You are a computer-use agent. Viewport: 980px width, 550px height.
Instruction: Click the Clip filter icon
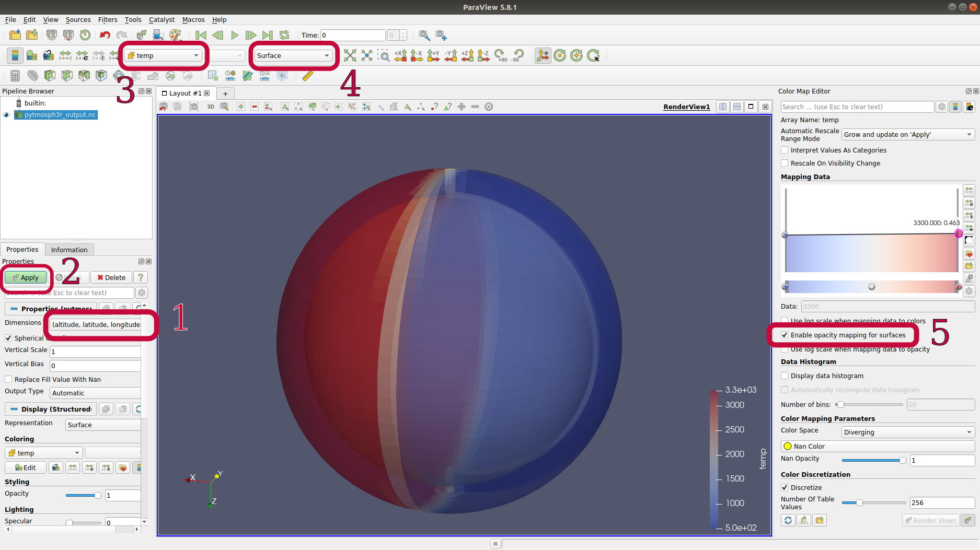point(50,76)
